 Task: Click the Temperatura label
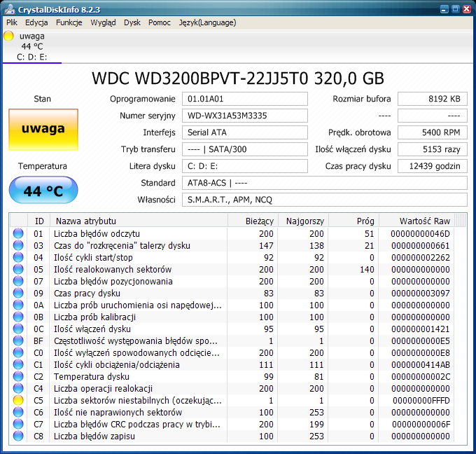(x=43, y=166)
